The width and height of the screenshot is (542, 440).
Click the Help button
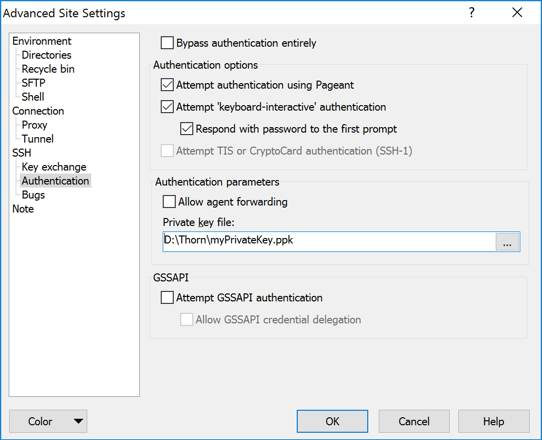tap(494, 421)
